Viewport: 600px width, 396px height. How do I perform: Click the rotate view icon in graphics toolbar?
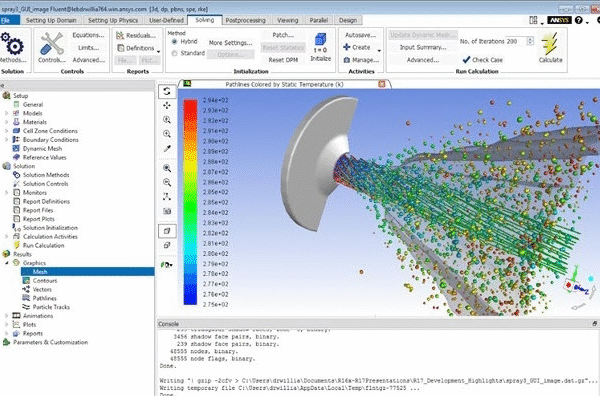167,91
